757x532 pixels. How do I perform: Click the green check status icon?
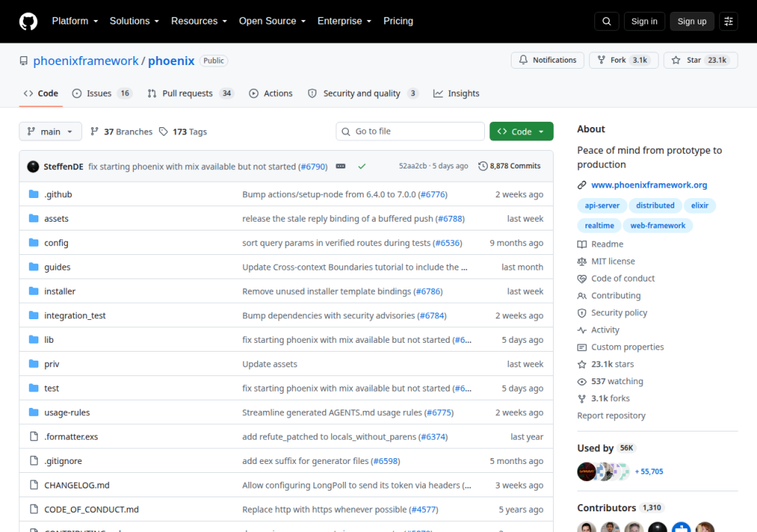(361, 166)
